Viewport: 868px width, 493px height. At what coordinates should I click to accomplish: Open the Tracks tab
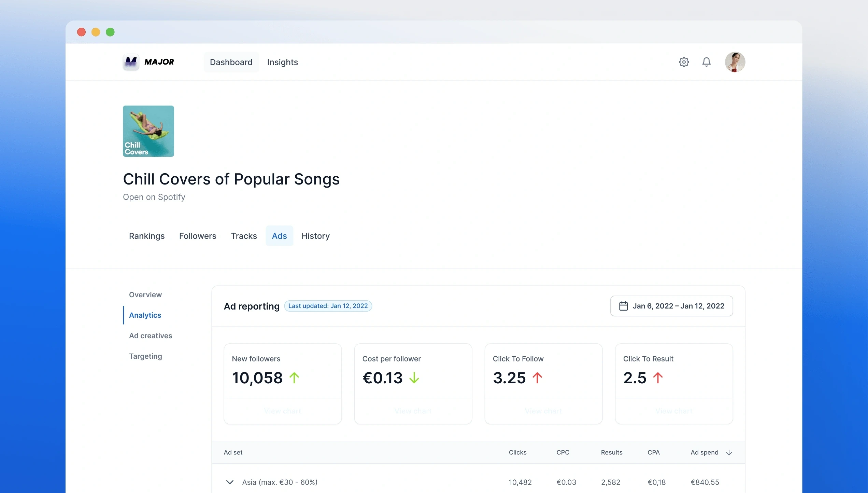tap(244, 236)
